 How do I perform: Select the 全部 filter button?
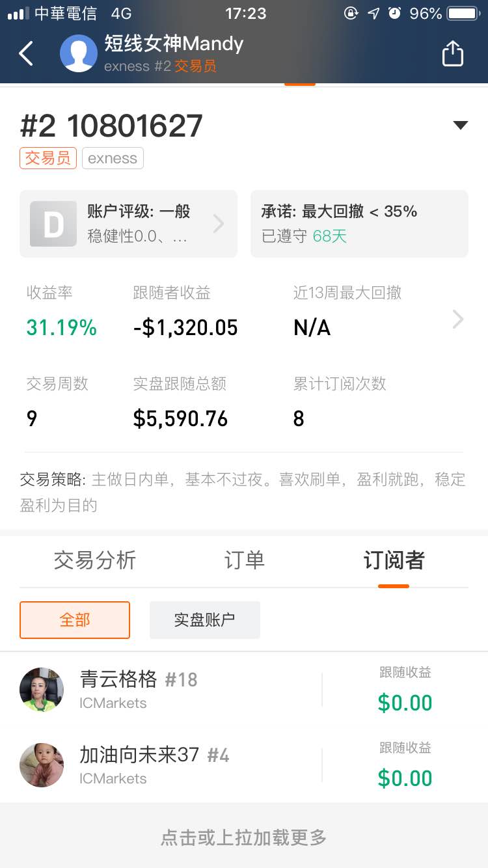75,619
